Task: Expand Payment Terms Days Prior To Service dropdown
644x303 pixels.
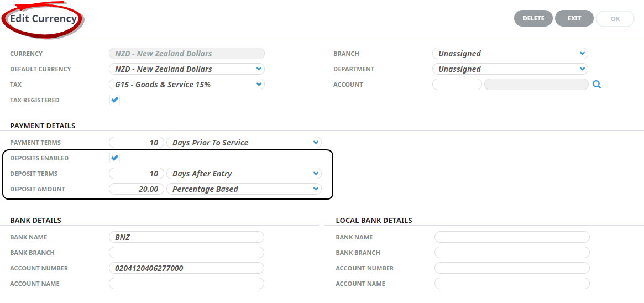Action: point(244,143)
